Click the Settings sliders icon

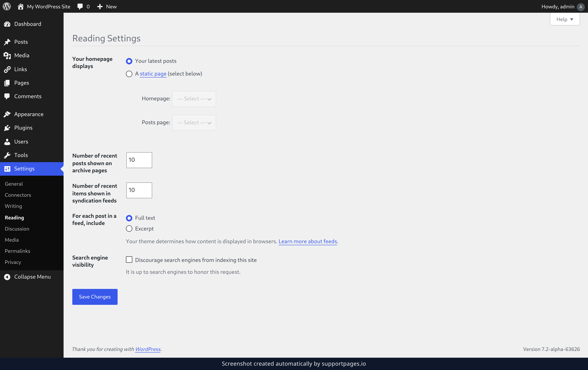(x=7, y=169)
